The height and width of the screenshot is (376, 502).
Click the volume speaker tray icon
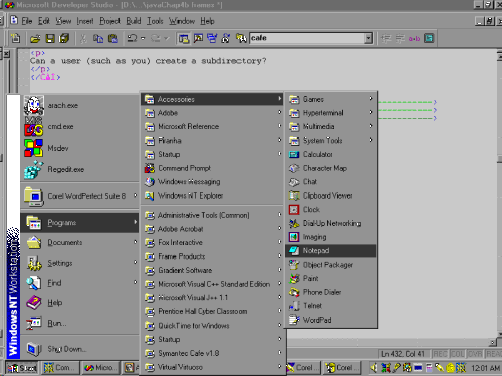pyautogui.click(x=374, y=368)
